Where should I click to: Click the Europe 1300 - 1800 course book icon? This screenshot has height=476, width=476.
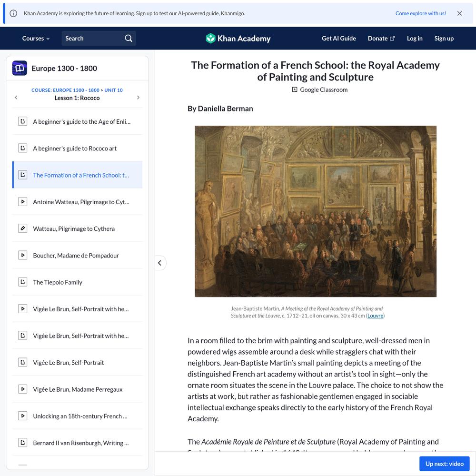coord(20,68)
